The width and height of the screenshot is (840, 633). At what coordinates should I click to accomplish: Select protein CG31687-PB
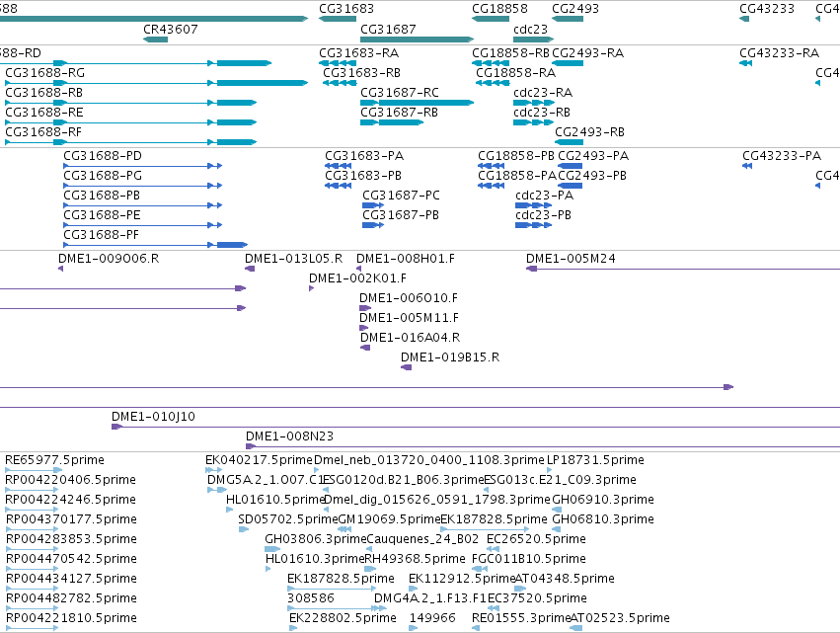tap(401, 215)
